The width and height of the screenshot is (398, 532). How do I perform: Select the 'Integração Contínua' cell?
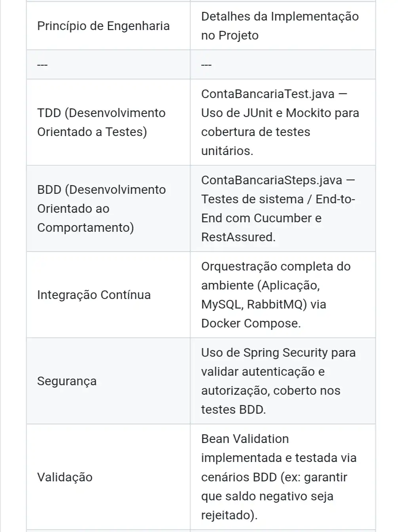(94, 295)
